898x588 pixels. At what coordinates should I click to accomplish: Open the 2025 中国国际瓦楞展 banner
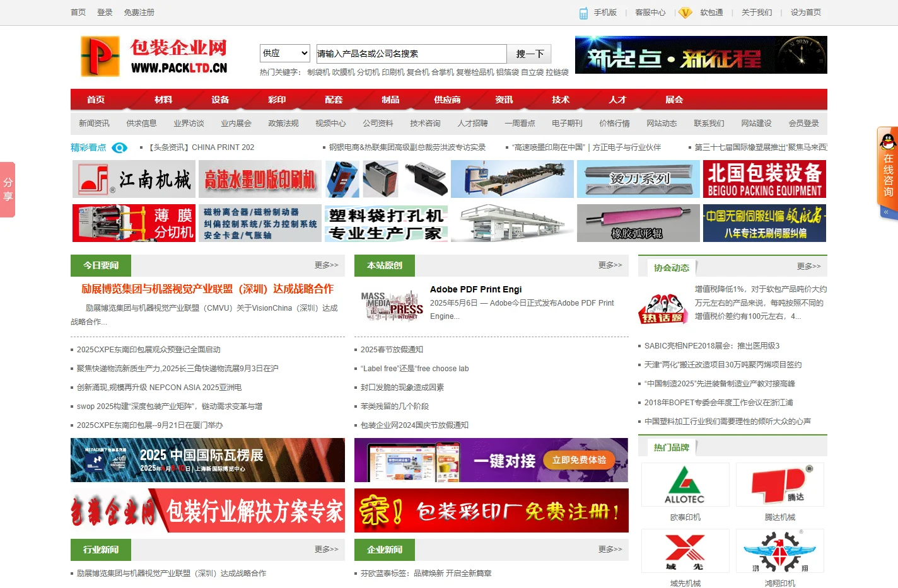[x=207, y=460]
